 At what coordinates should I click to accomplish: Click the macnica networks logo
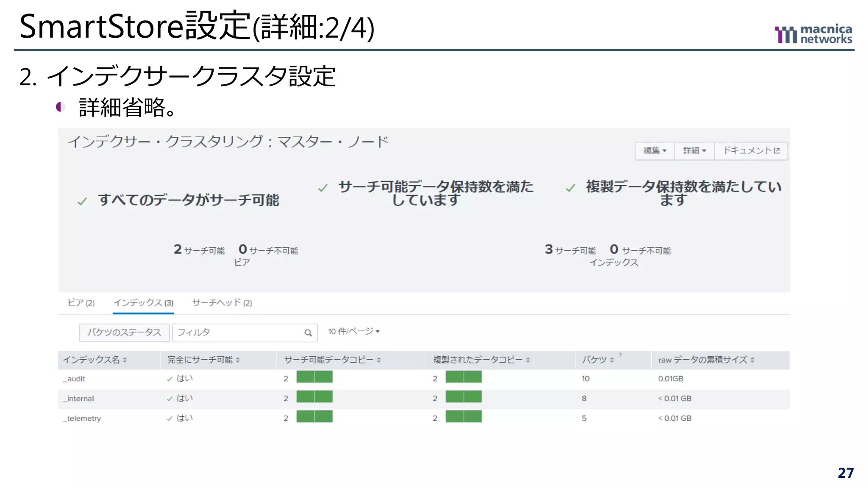coord(813,34)
